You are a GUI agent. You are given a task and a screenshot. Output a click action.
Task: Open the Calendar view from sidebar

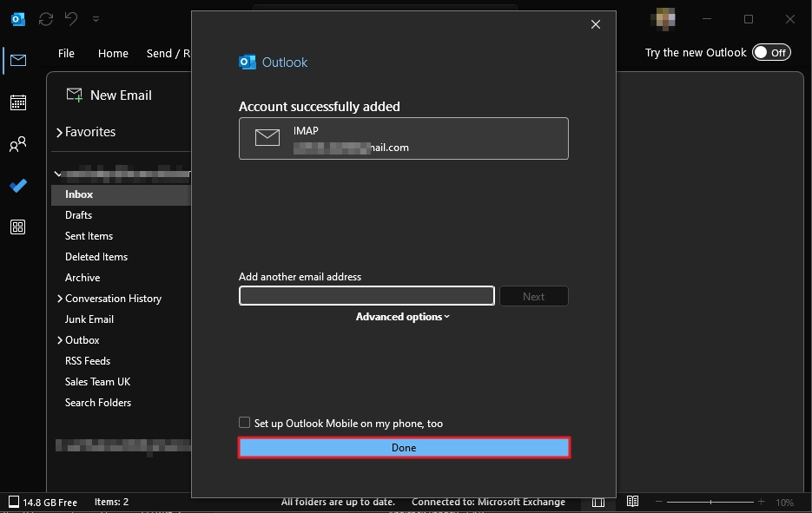(17, 102)
